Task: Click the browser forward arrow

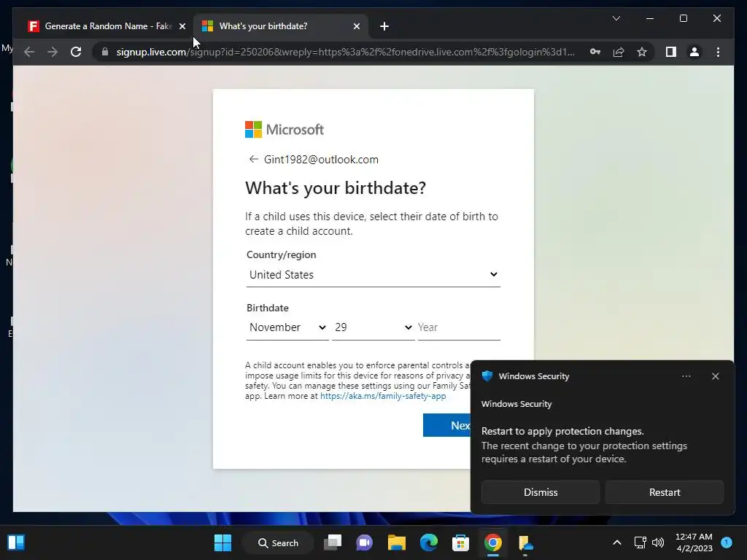Action: click(x=53, y=52)
